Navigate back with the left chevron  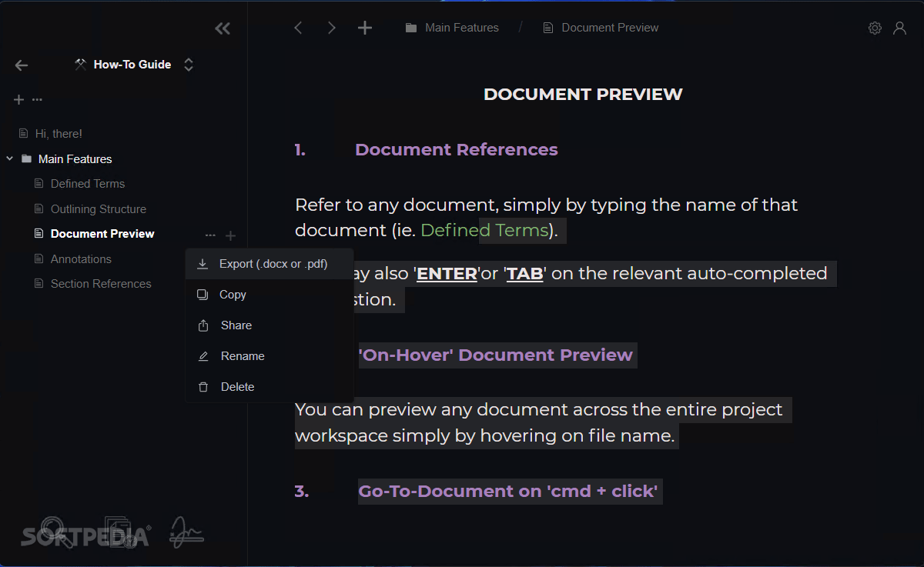point(298,28)
